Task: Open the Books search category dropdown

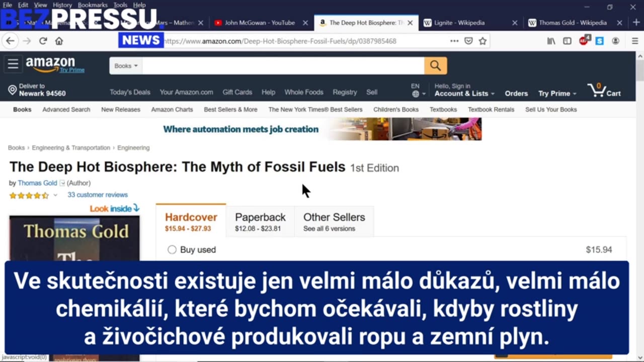Action: click(x=126, y=66)
